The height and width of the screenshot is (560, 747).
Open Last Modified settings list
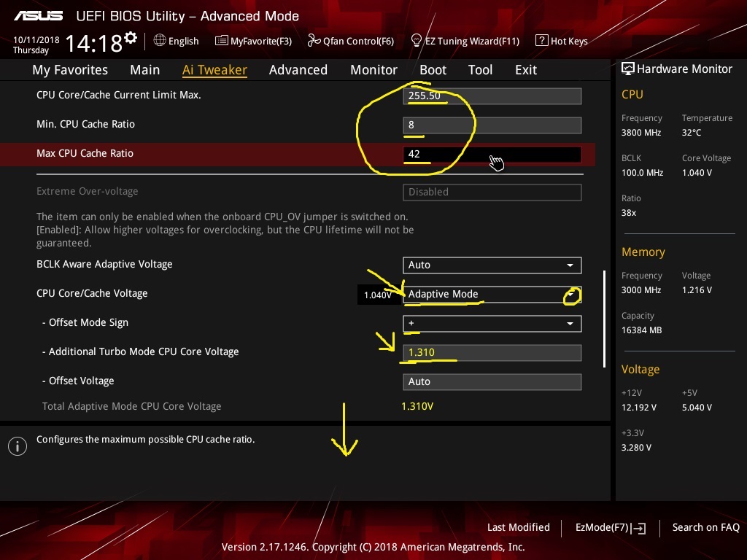519,527
